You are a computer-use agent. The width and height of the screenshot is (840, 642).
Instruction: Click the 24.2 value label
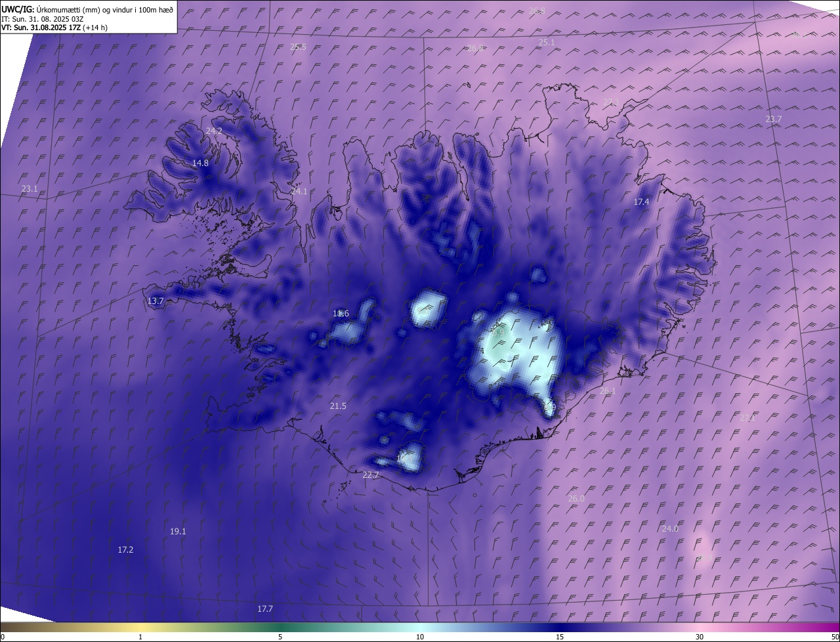pyautogui.click(x=214, y=131)
